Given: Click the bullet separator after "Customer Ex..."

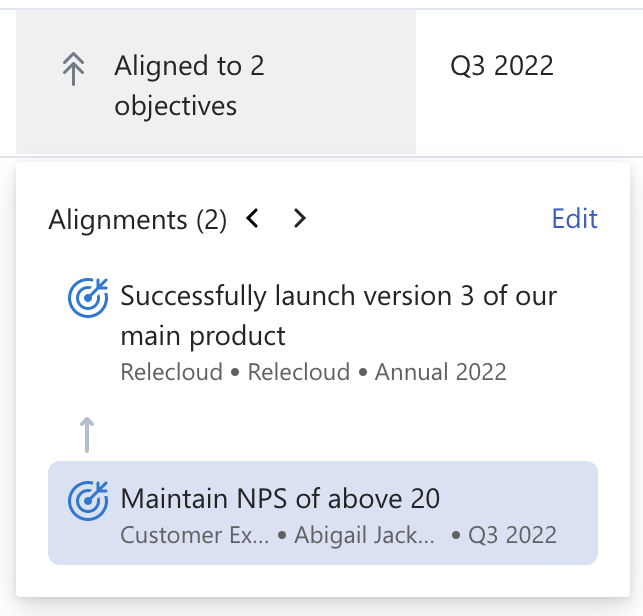Looking at the screenshot, I should [282, 536].
